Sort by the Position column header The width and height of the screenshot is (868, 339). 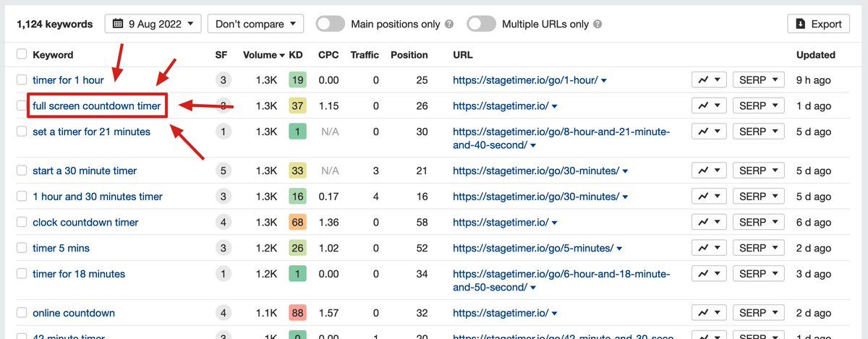pyautogui.click(x=409, y=55)
